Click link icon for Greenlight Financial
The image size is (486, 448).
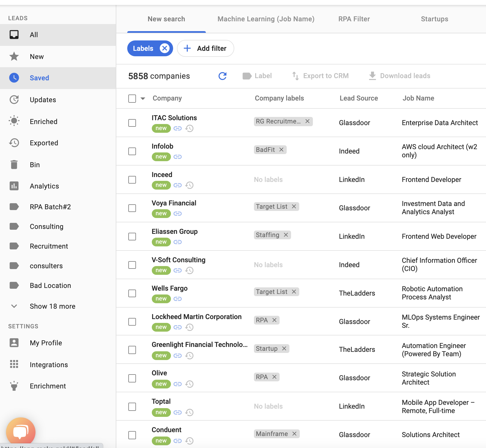tap(177, 356)
